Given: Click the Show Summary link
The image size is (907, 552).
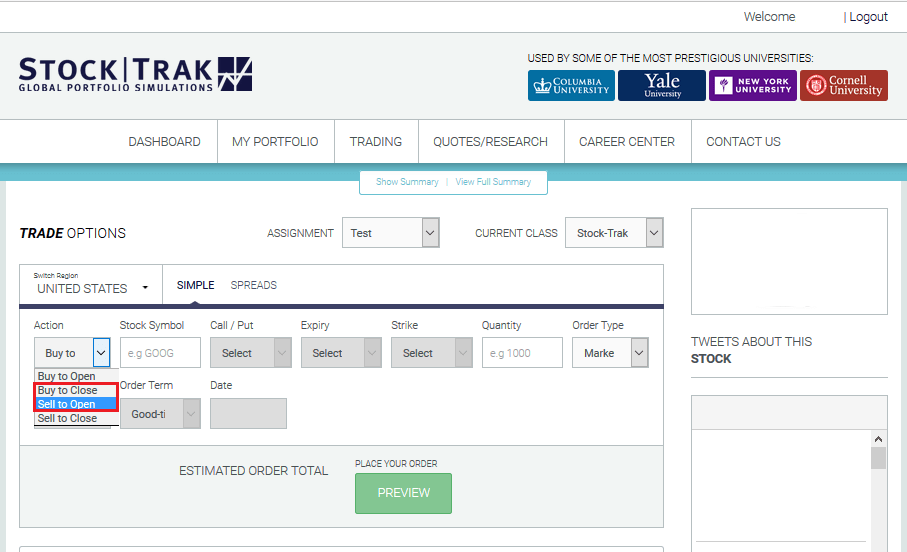Looking at the screenshot, I should click(x=407, y=182).
